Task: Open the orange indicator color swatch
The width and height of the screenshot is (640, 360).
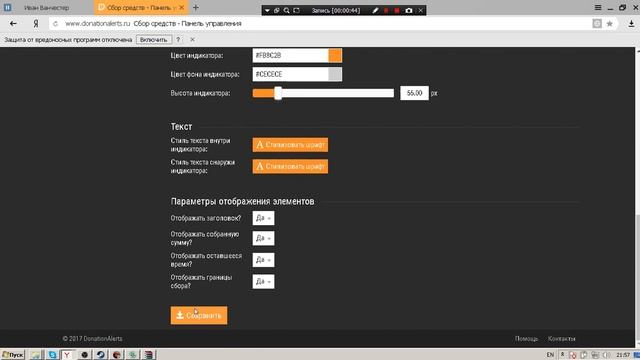Action: point(335,56)
